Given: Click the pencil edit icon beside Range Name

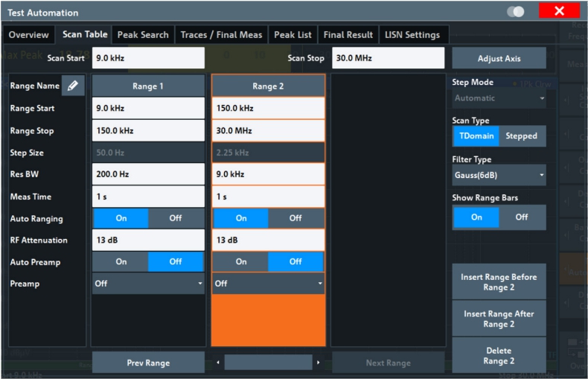Looking at the screenshot, I should pos(72,86).
